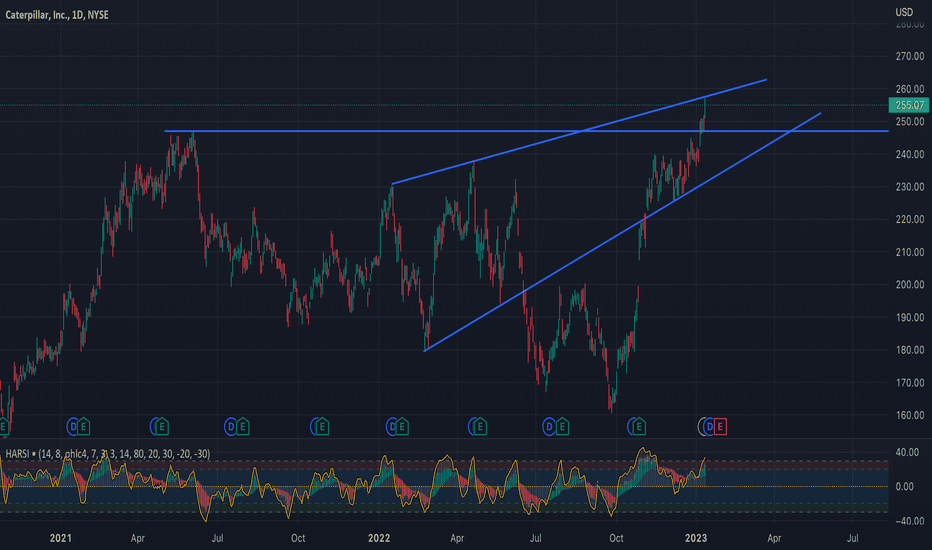Click the 210.00 price axis label
932x550 pixels.
(910, 252)
